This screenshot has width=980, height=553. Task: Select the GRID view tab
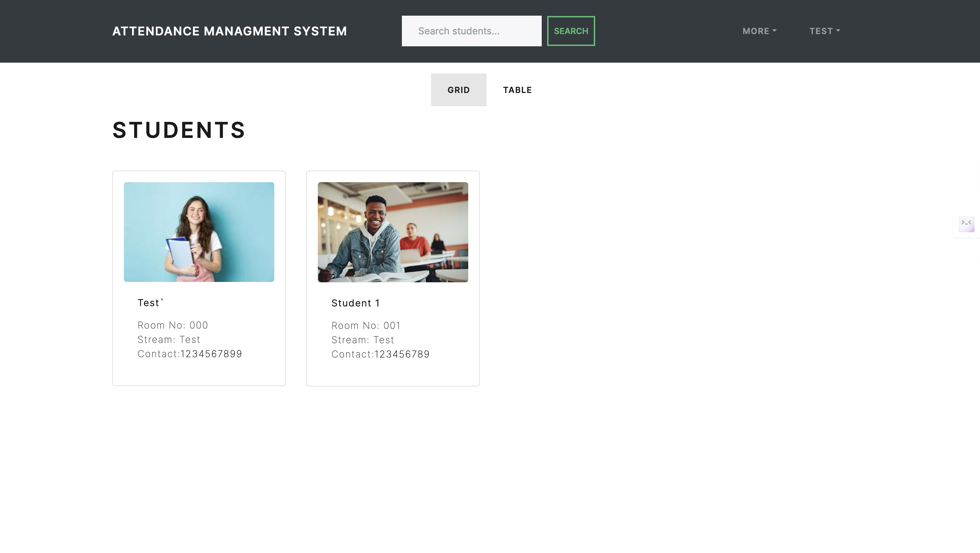[x=458, y=90]
